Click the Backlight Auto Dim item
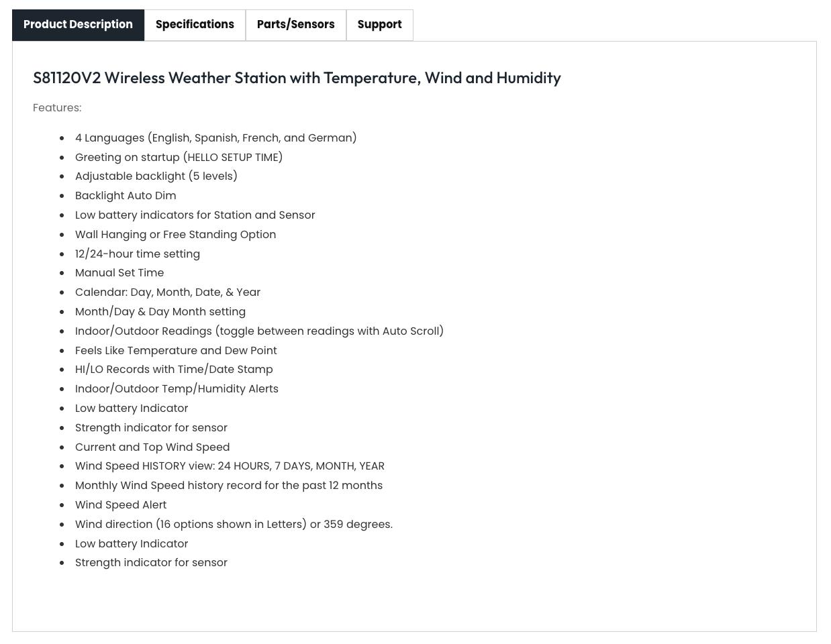Image resolution: width=831 pixels, height=644 pixels. pyautogui.click(x=126, y=196)
